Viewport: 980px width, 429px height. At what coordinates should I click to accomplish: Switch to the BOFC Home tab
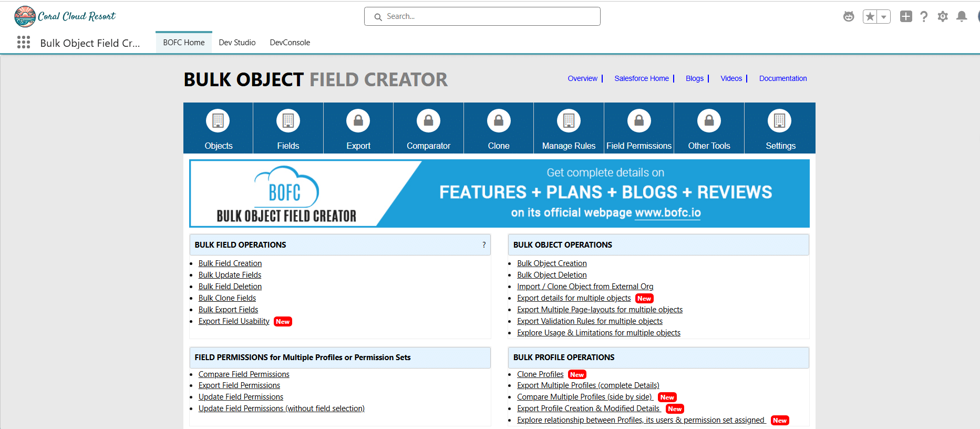(184, 43)
